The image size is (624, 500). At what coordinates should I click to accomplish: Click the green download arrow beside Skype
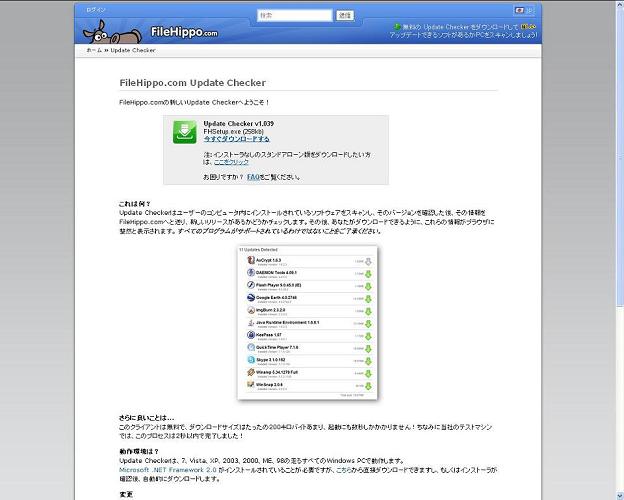point(368,361)
